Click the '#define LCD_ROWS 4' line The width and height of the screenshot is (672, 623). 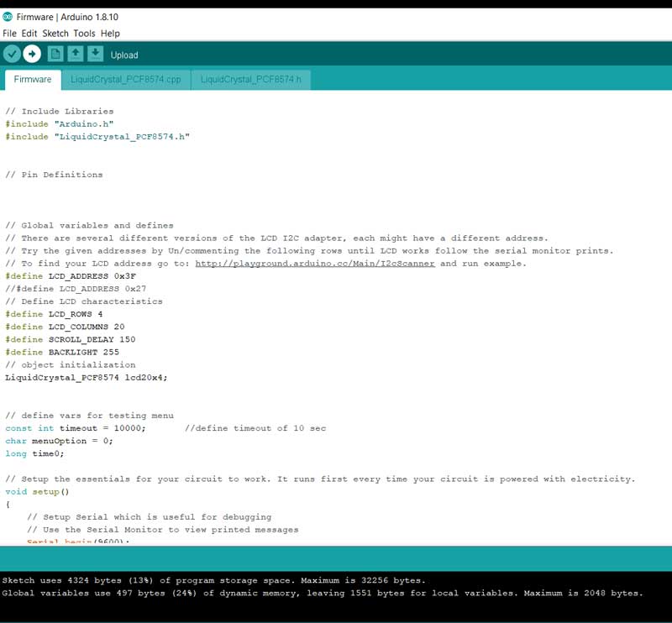click(54, 314)
